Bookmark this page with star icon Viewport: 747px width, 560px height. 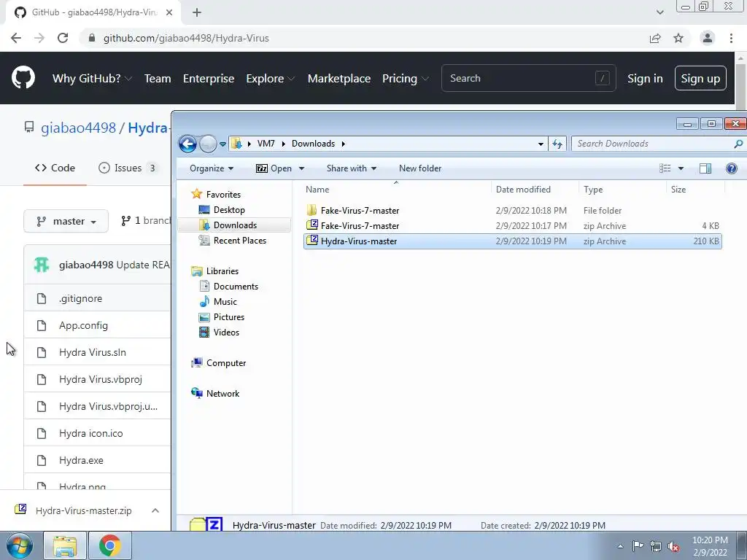(678, 38)
